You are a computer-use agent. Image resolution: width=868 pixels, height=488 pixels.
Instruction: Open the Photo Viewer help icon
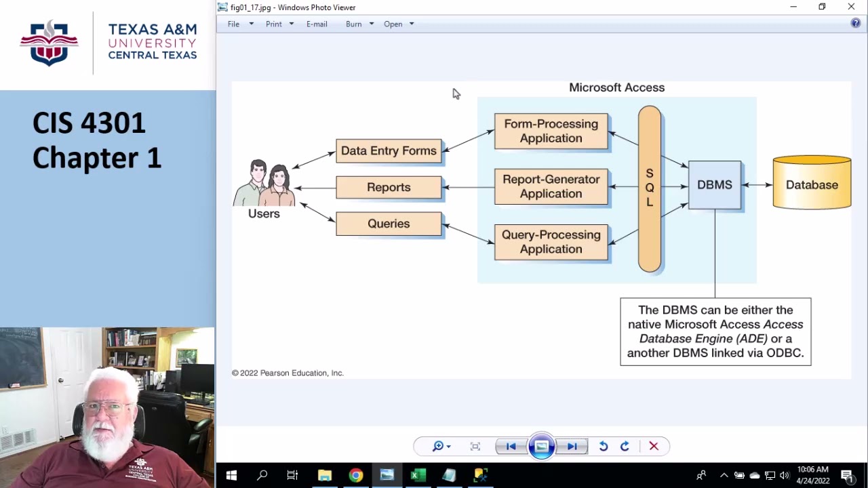point(856,23)
